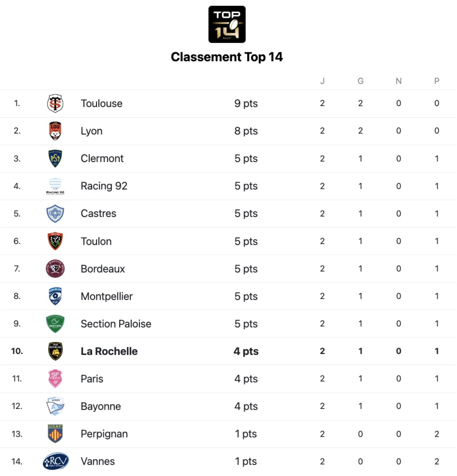Click the Montpellier team crest

[55, 296]
